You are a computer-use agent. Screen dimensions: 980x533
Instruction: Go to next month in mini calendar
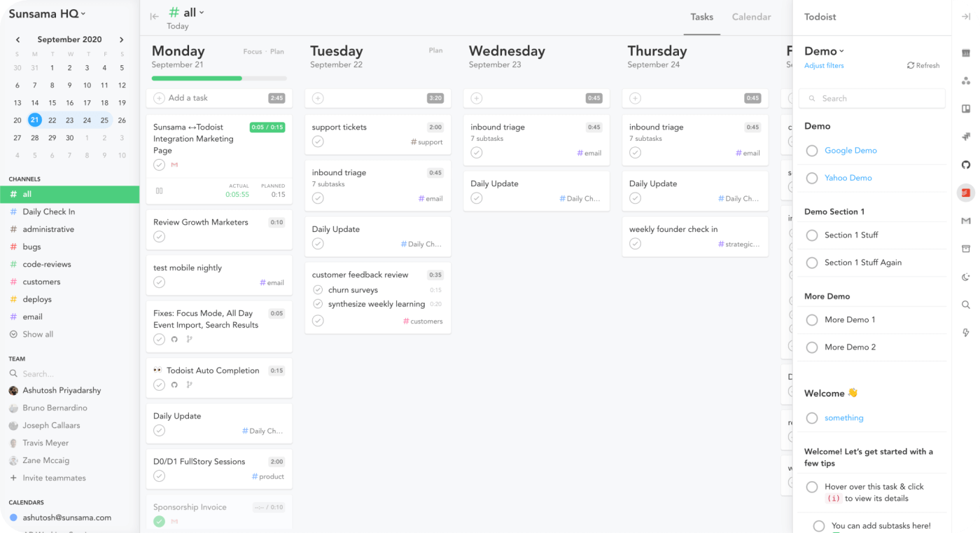point(121,40)
